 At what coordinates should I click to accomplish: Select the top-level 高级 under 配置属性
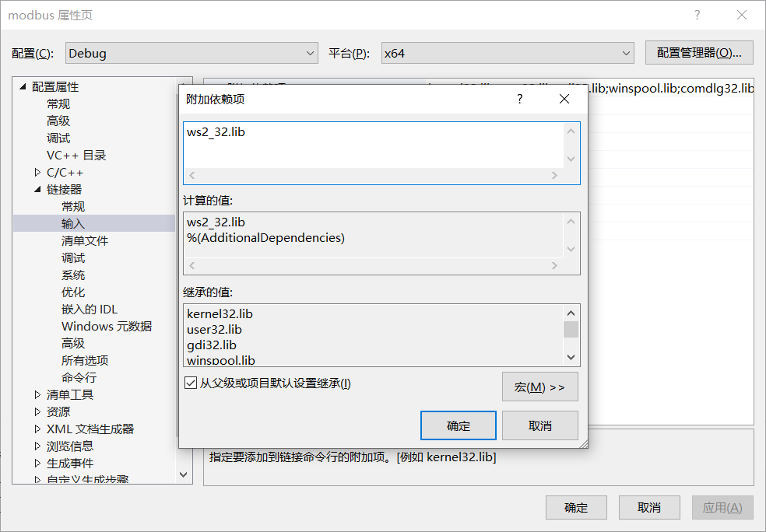pyautogui.click(x=58, y=121)
